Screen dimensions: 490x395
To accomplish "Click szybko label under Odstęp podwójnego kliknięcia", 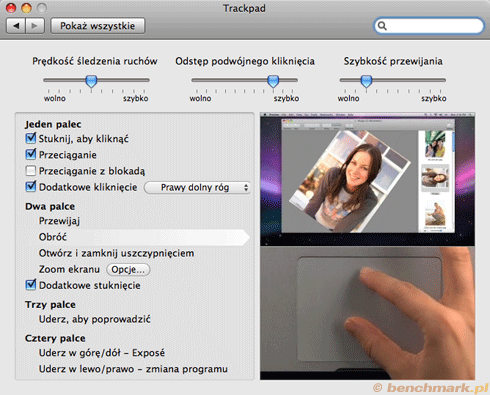I will pyautogui.click(x=286, y=99).
